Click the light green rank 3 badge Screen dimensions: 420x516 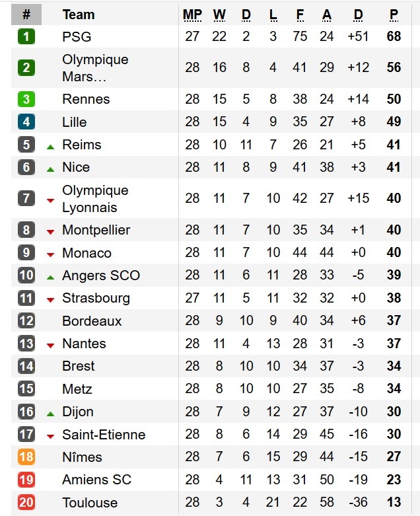click(26, 99)
